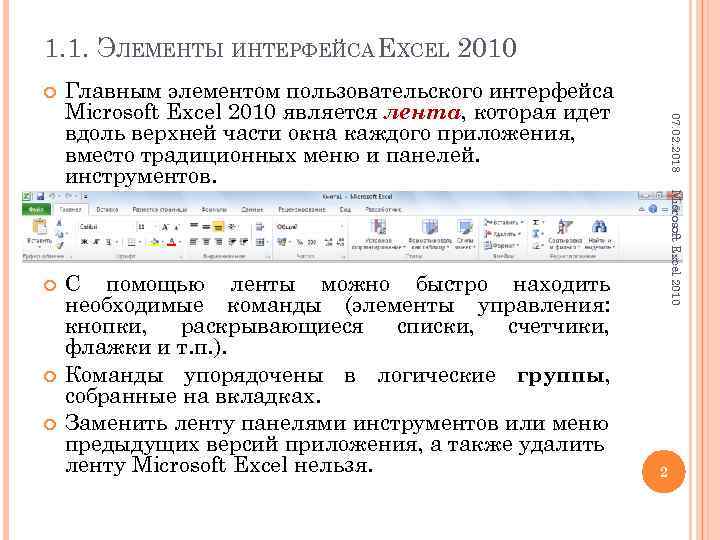Toggle underline Ч formatting
Viewport: 720px width, 540px height.
click(109, 242)
